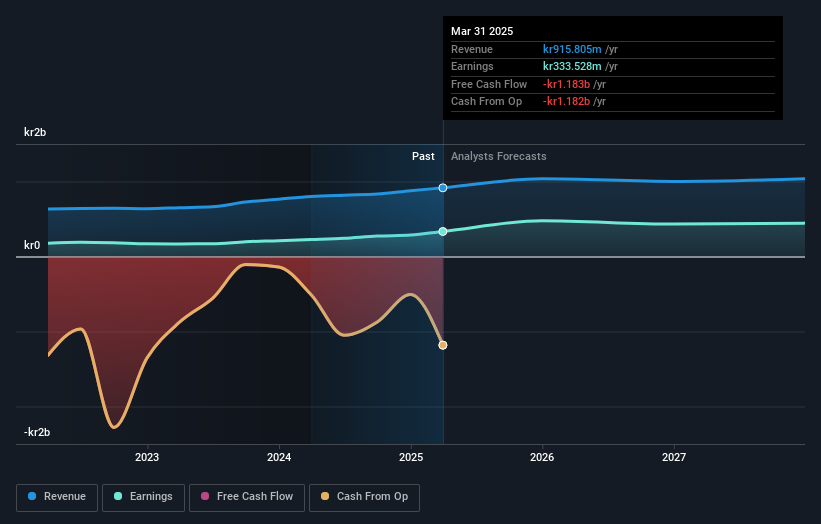Click the kr0 y-axis label
The height and width of the screenshot is (524, 821).
tap(32, 245)
